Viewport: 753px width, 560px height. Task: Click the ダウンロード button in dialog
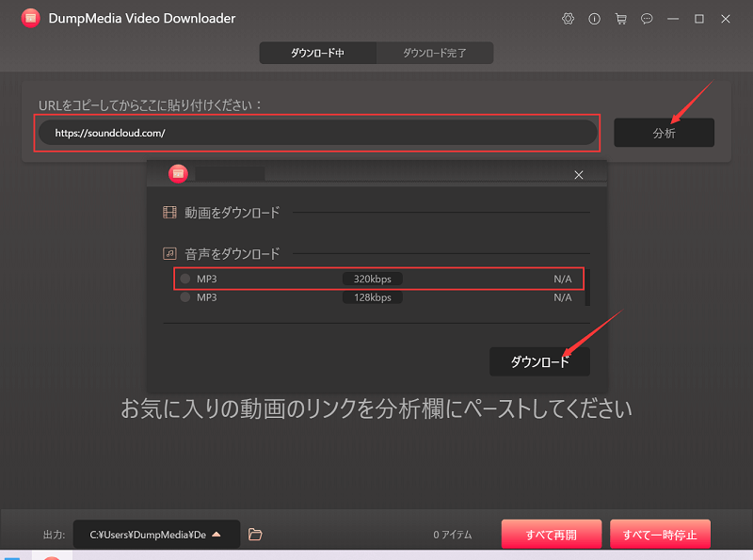coord(539,361)
